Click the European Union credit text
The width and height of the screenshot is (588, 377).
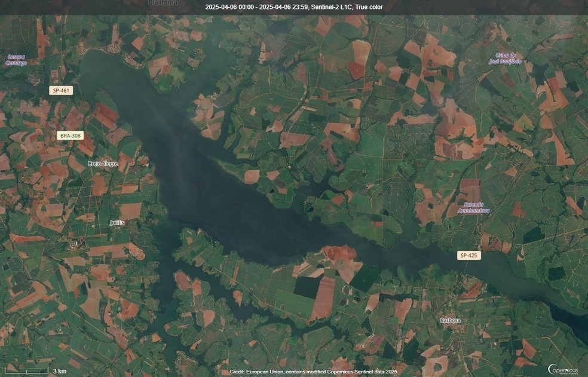point(314,372)
